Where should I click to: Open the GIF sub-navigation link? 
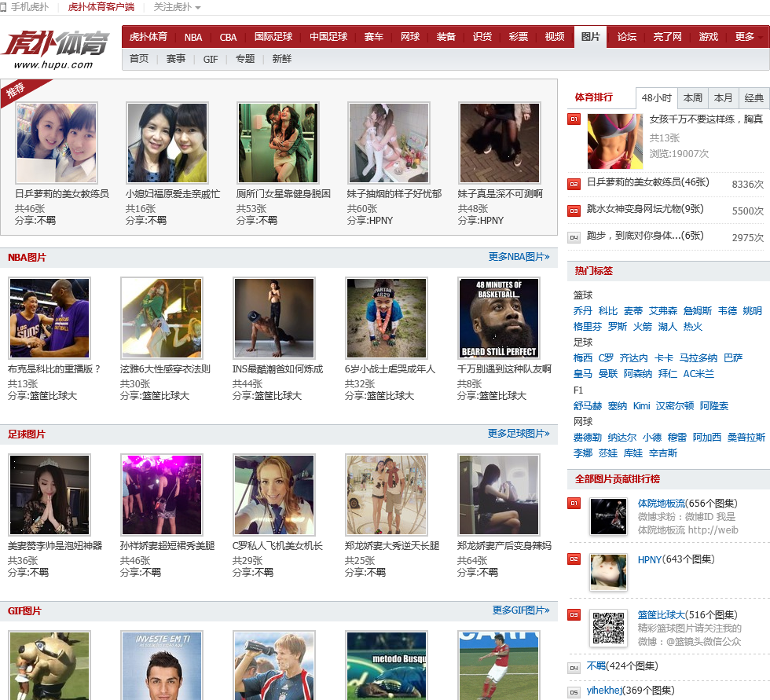click(211, 60)
